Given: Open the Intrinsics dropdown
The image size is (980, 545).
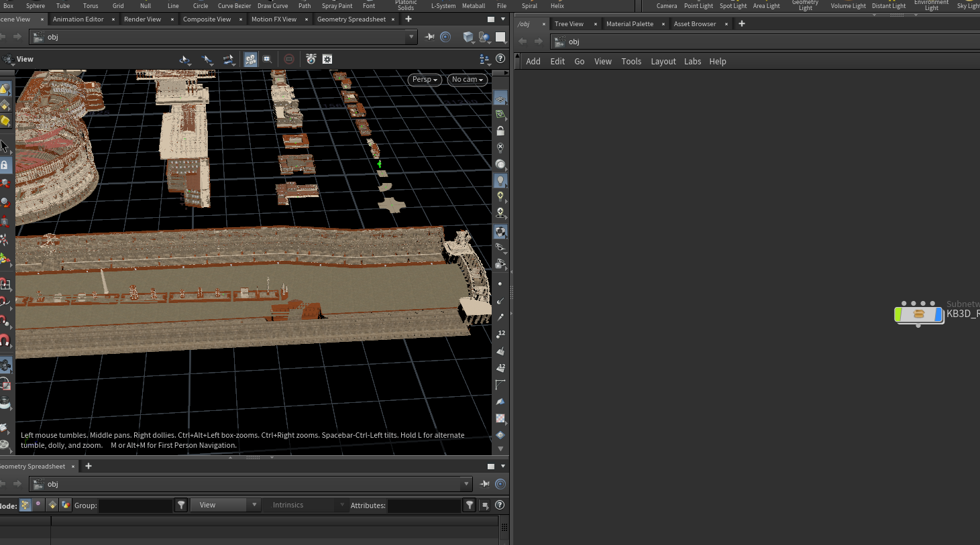Looking at the screenshot, I should pos(306,505).
